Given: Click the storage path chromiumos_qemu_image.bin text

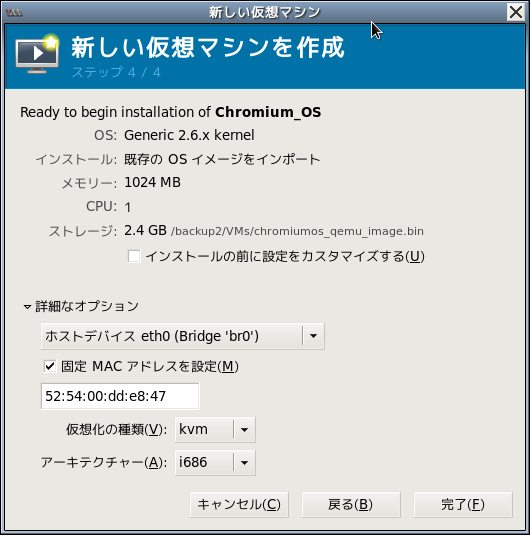Looking at the screenshot, I should [297, 231].
